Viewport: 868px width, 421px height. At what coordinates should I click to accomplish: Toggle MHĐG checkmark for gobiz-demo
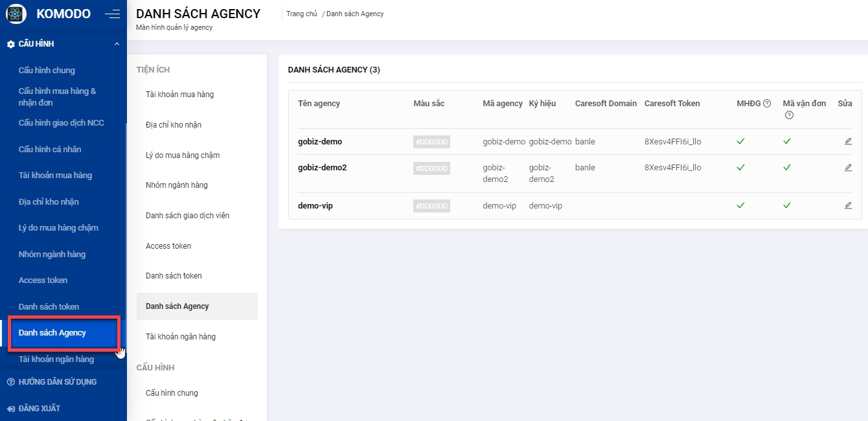(740, 141)
